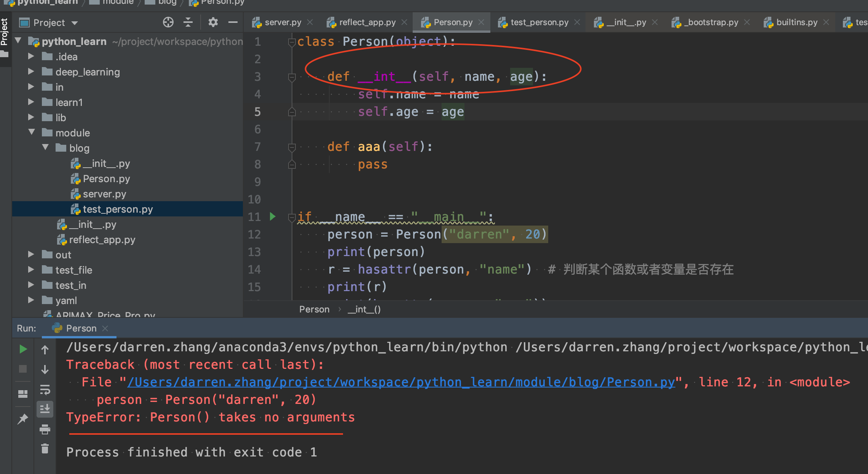Collapse the 'module' folder

(31, 132)
